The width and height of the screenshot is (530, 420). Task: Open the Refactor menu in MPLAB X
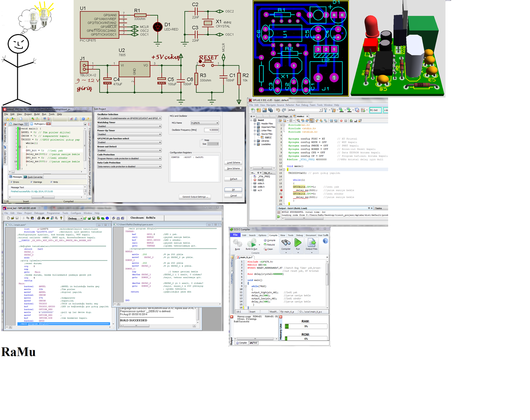[290, 105]
